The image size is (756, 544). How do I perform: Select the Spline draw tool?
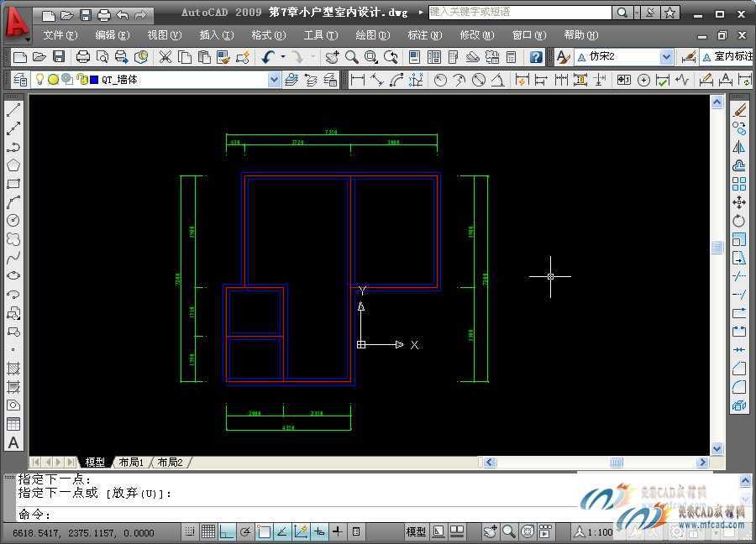point(13,257)
